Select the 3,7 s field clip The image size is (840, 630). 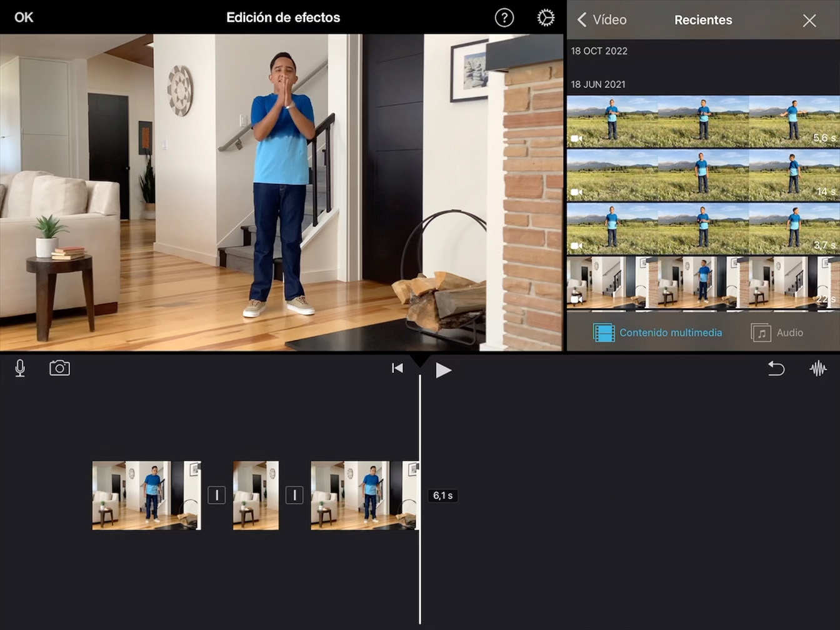point(703,229)
